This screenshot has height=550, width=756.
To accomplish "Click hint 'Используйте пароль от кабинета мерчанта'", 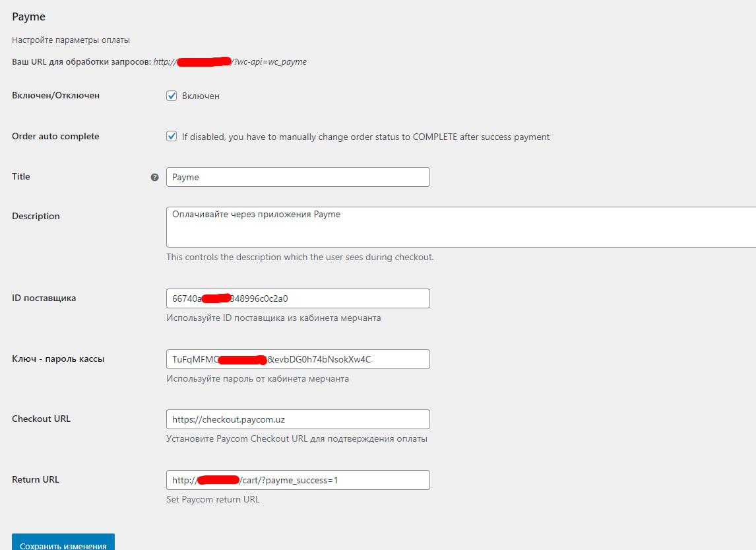I will pos(257,379).
